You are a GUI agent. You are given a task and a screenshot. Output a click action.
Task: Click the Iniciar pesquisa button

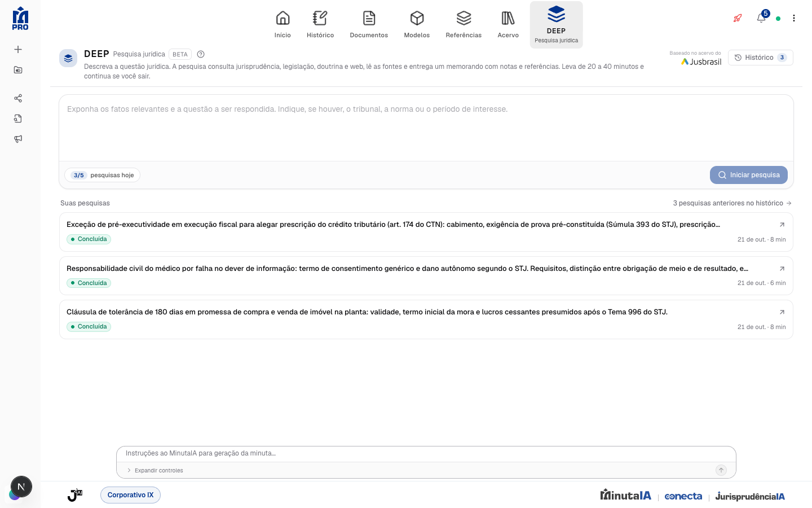(749, 175)
